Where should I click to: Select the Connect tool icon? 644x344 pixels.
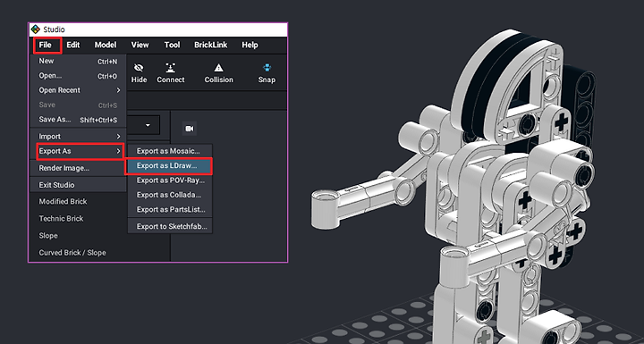tap(171, 68)
